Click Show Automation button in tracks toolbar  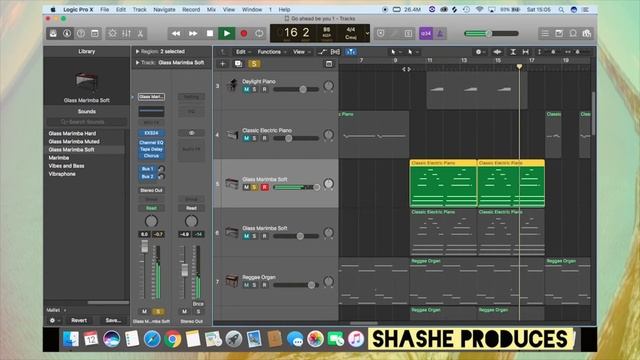click(322, 52)
